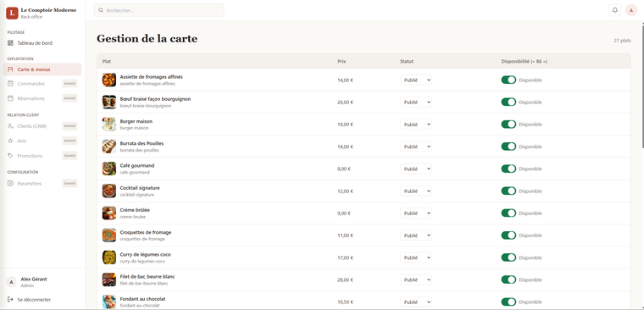Click the 26,00 € price cell
The image size is (644, 310).
point(345,102)
